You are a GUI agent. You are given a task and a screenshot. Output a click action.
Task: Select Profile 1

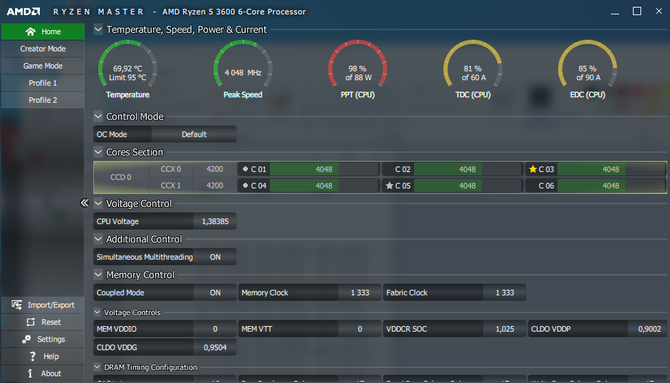pos(43,83)
